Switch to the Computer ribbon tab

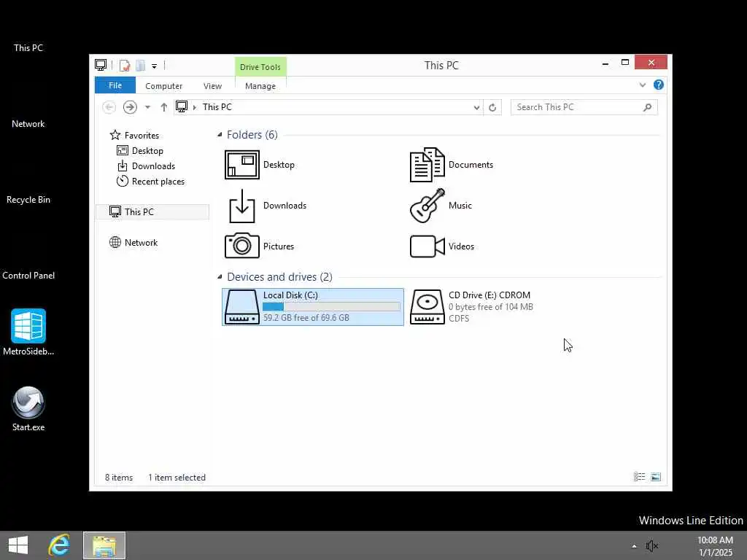tap(164, 86)
